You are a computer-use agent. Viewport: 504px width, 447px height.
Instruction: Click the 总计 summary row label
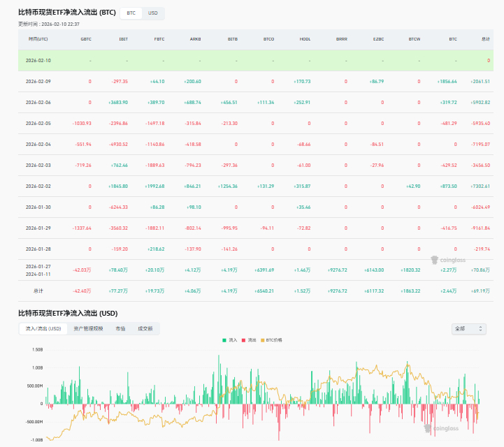38,290
